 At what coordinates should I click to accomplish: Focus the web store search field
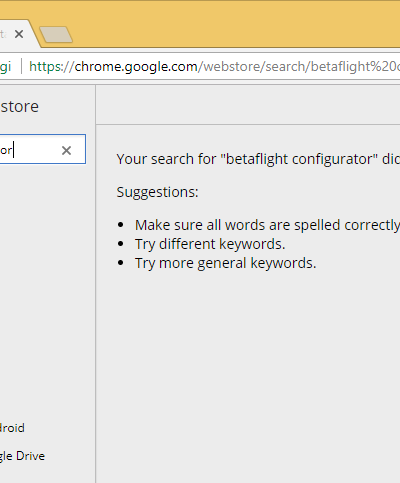42,149
